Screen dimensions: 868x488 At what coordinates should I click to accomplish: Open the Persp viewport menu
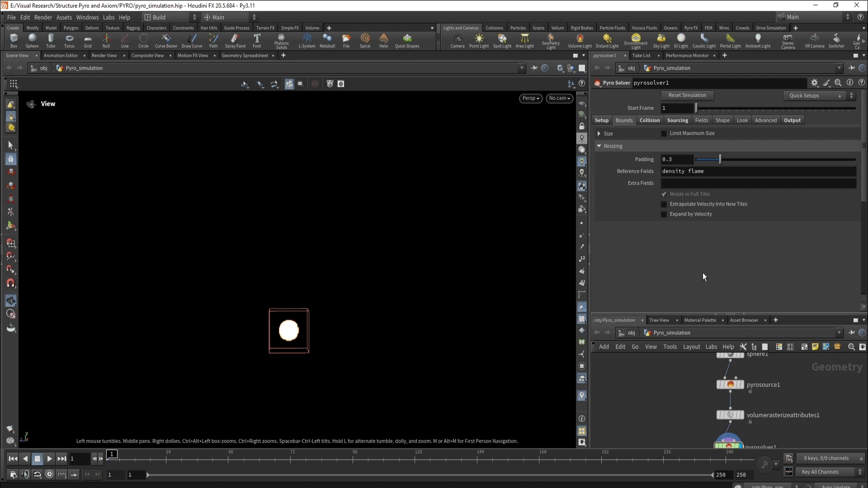(530, 98)
